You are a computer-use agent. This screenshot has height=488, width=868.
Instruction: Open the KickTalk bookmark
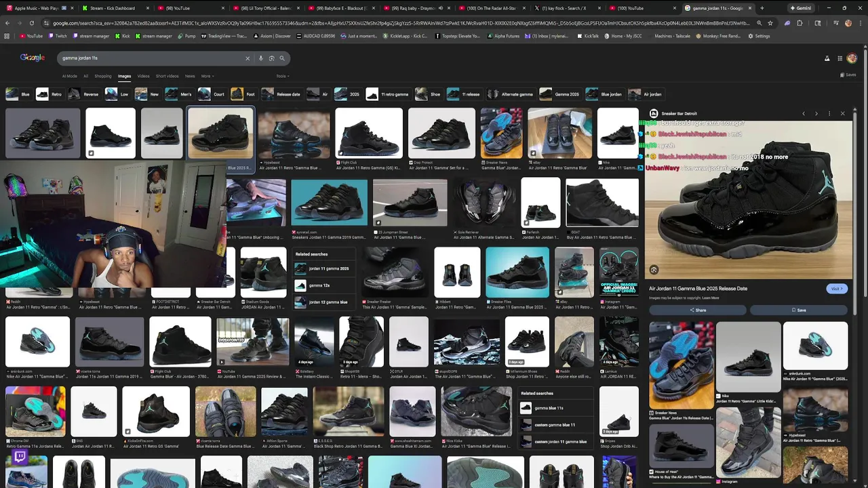588,36
